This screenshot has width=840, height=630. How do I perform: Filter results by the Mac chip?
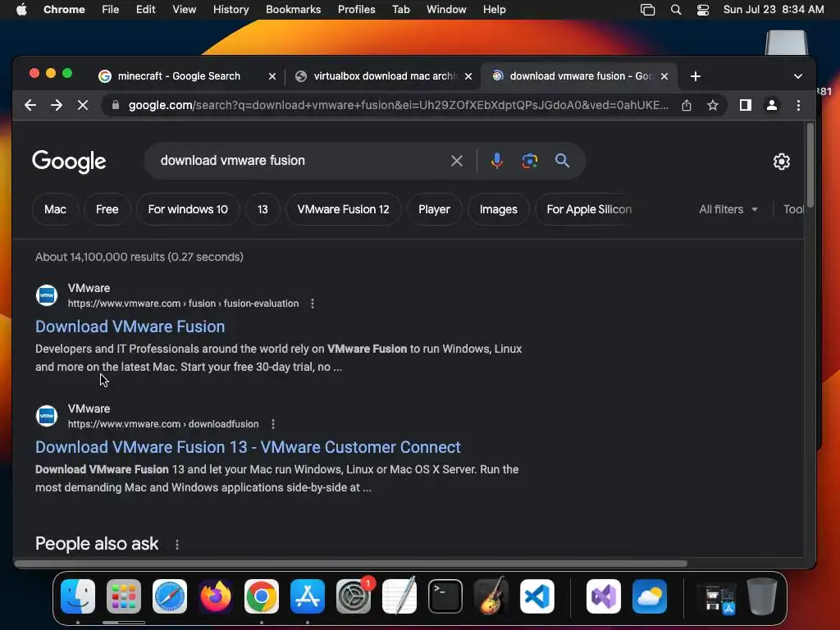(x=55, y=209)
